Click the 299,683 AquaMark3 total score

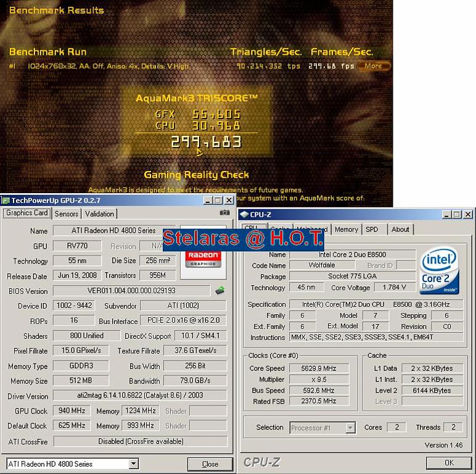(x=207, y=142)
